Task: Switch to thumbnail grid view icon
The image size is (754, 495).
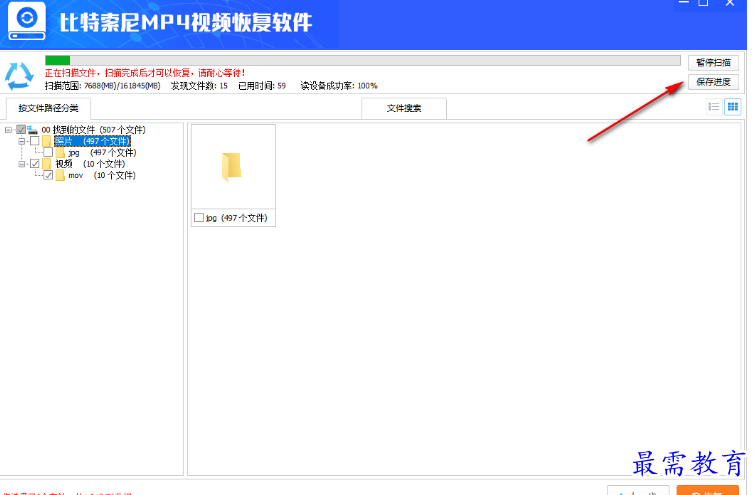Action: point(733,107)
